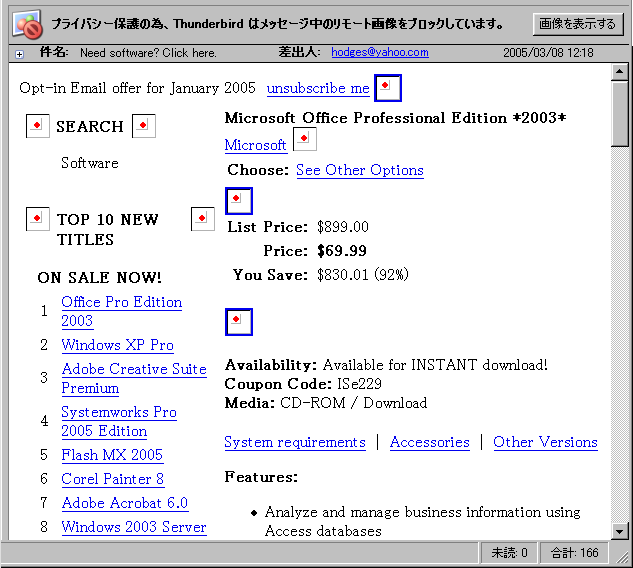Viewport: 633px width, 568px height.
Task: Click the unsubscribe me link
Action: pos(318,88)
